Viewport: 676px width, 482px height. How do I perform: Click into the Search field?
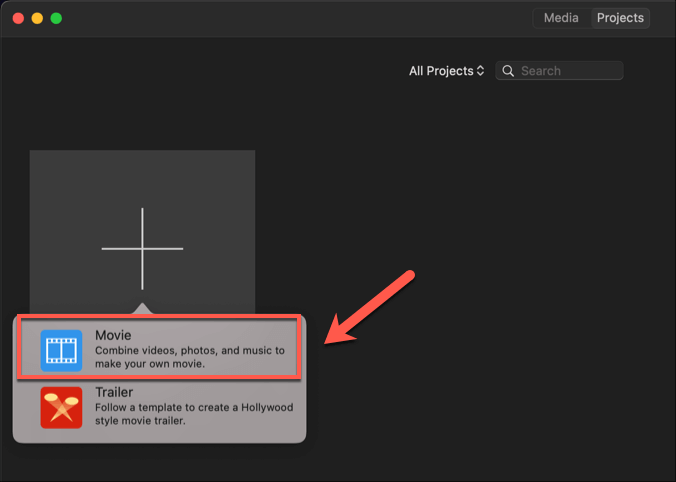(559, 71)
